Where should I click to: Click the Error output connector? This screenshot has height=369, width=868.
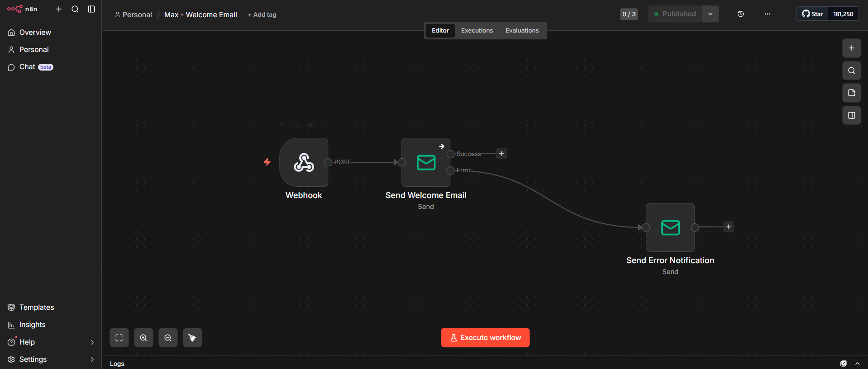tap(450, 170)
